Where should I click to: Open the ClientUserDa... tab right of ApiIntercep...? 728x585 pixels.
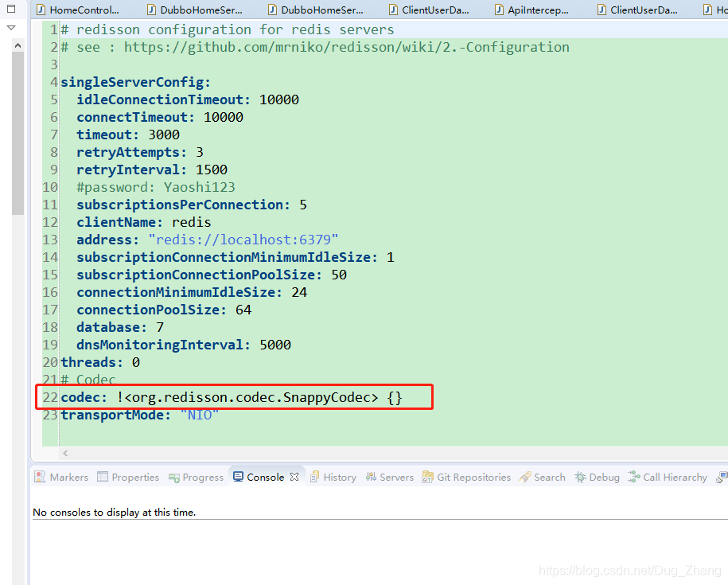pyautogui.click(x=638, y=10)
